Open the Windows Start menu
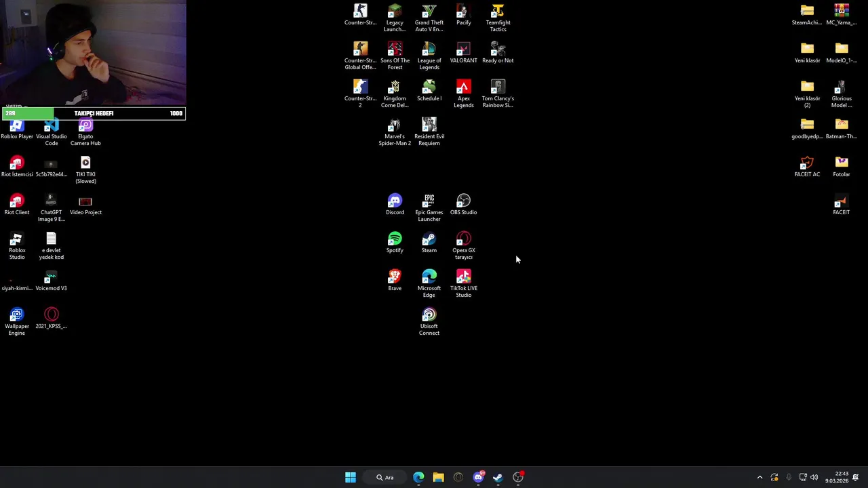The width and height of the screenshot is (868, 488). 351,477
